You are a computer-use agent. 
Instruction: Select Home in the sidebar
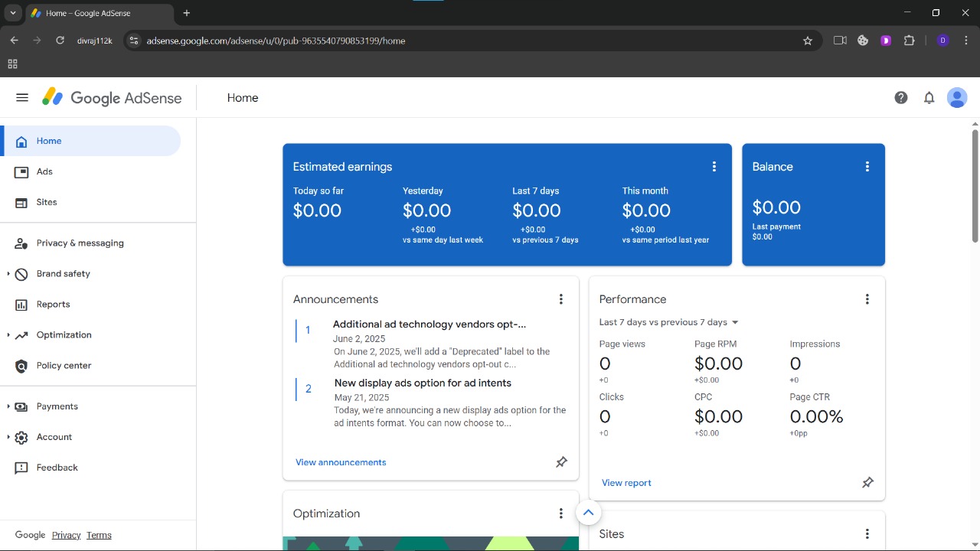click(x=92, y=141)
